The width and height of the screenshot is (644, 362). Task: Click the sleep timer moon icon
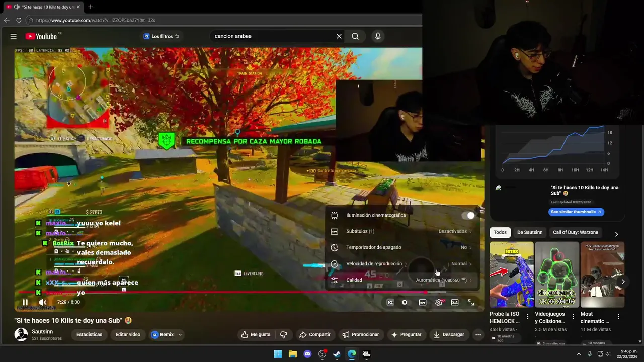[334, 247]
